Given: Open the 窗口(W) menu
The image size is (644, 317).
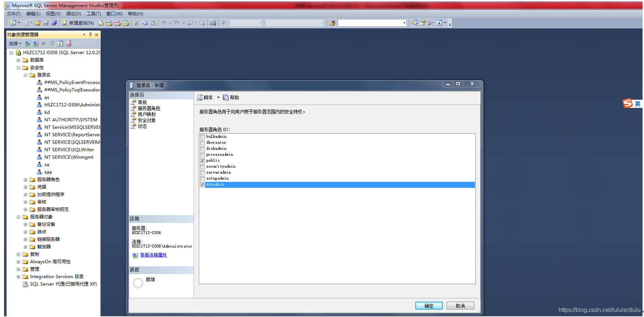Looking at the screenshot, I should click(x=114, y=14).
